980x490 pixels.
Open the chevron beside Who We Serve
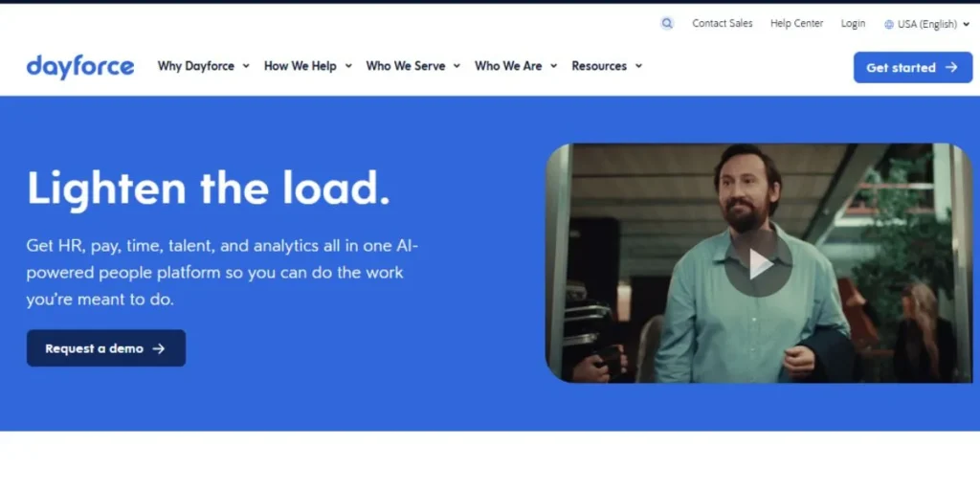tap(457, 66)
